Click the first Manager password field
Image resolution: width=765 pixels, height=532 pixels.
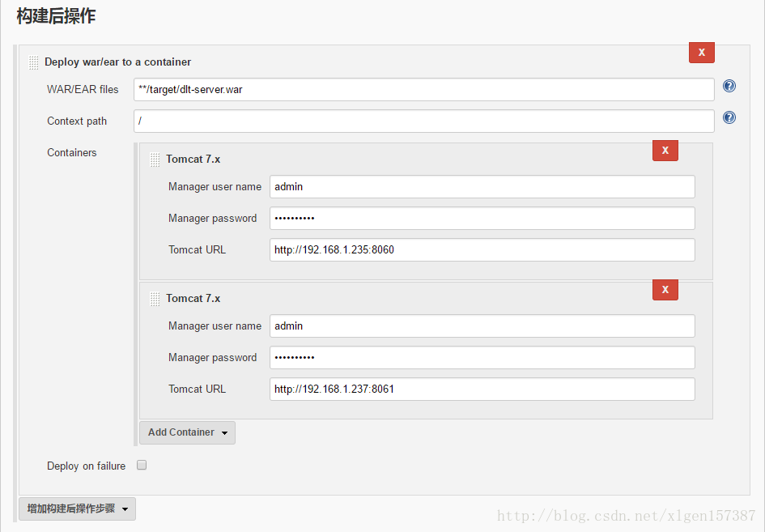[482, 218]
